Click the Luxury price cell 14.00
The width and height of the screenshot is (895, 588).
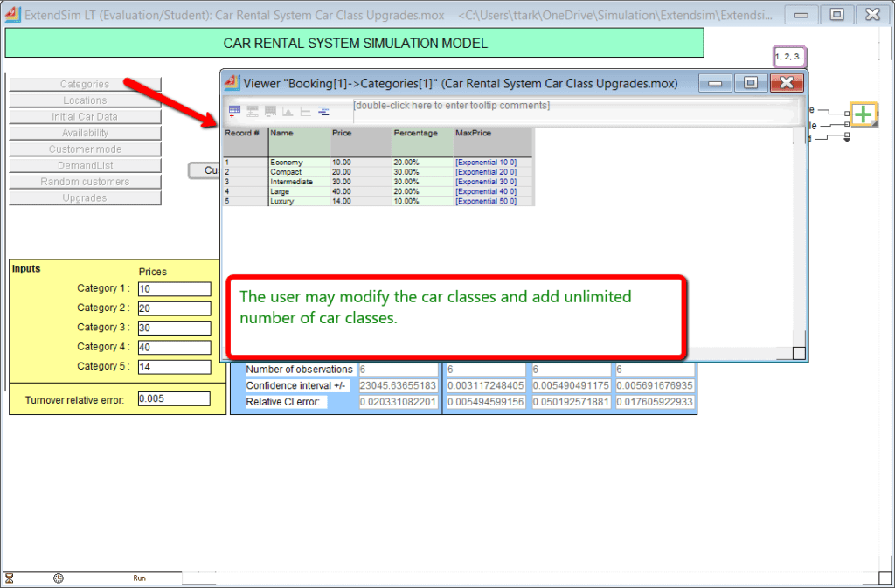(x=361, y=201)
